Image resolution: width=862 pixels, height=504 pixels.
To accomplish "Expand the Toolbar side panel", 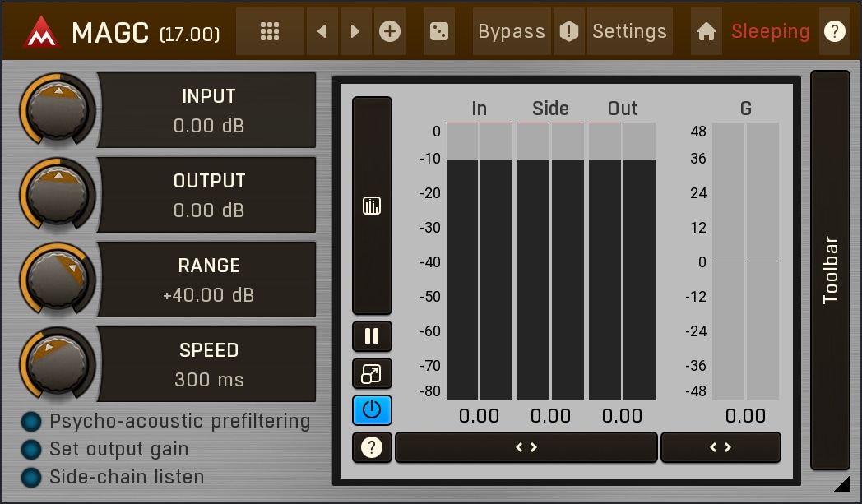I will [830, 270].
